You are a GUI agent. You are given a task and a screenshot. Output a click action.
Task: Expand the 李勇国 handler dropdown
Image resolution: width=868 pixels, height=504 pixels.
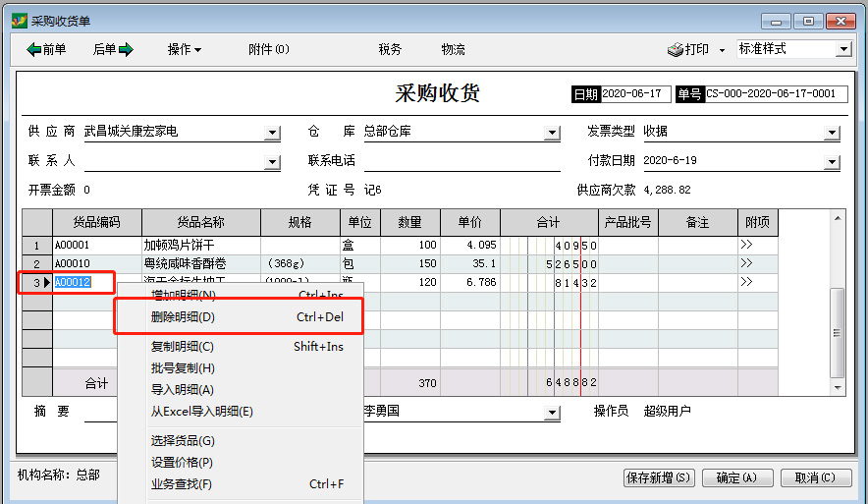(x=552, y=412)
